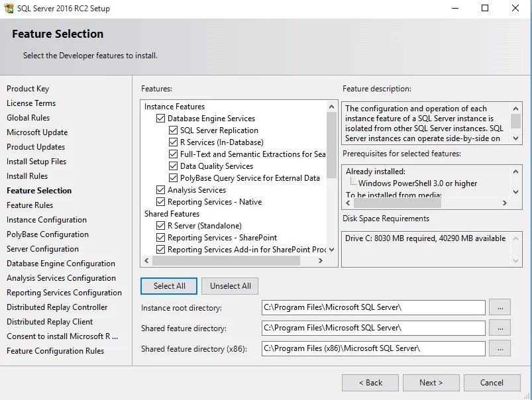Uncheck Database Engine Services
Screen dimensions: 532x400
point(160,119)
